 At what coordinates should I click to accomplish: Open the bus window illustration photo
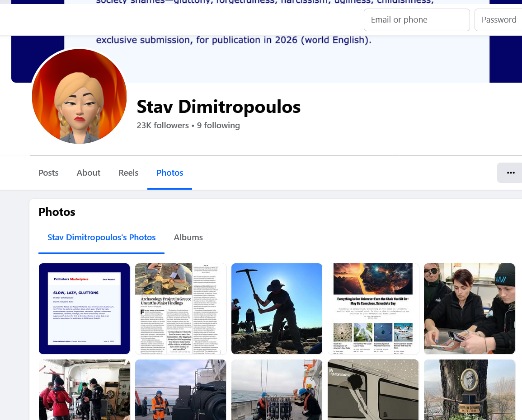click(373, 390)
